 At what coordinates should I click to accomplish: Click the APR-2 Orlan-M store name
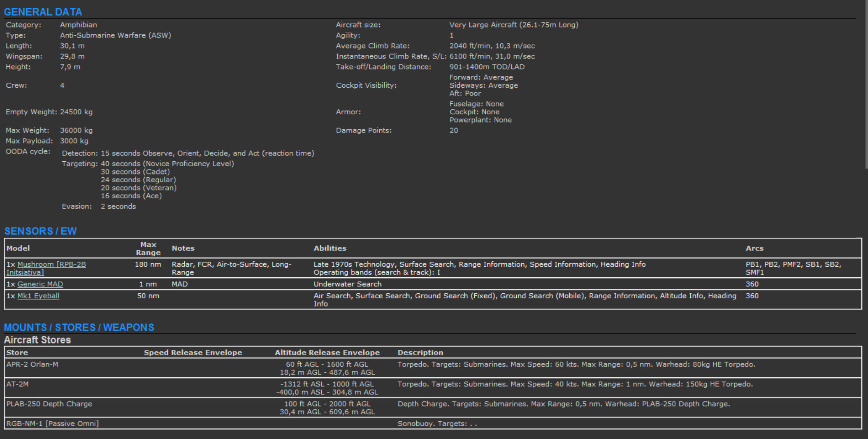(x=32, y=364)
